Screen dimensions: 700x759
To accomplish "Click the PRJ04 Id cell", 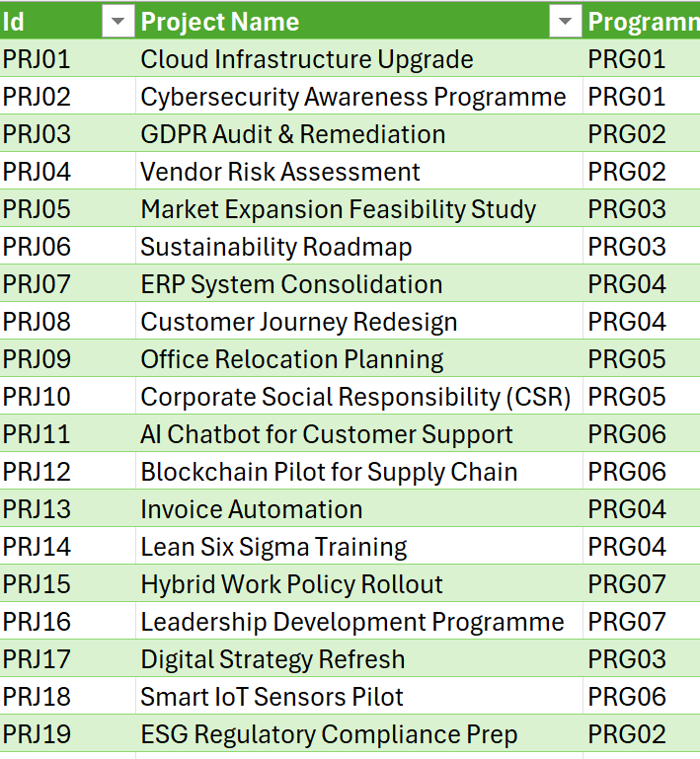I will (38, 172).
